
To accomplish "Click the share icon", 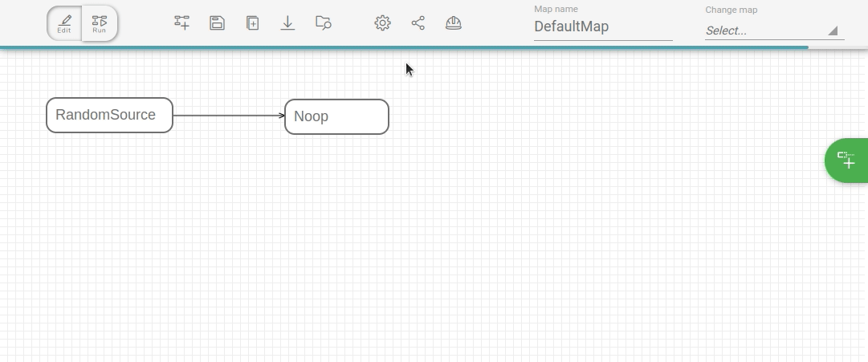I will coord(418,22).
